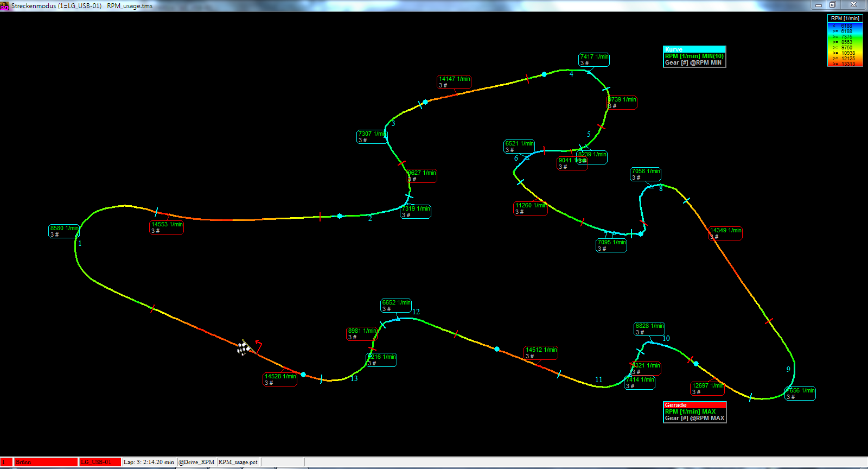Viewport: 868px width, 469px height.
Task: Select the 14349 1/min straight label
Action: [x=725, y=233]
